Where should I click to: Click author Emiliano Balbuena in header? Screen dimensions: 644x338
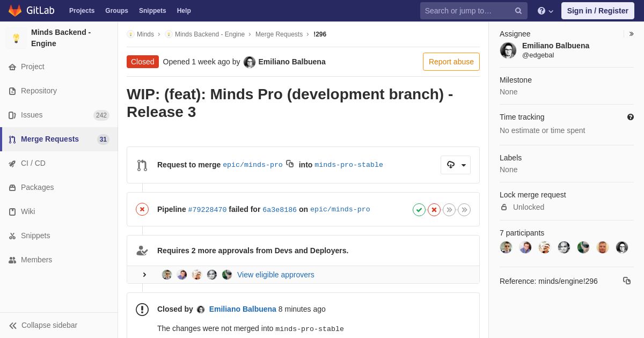292,62
